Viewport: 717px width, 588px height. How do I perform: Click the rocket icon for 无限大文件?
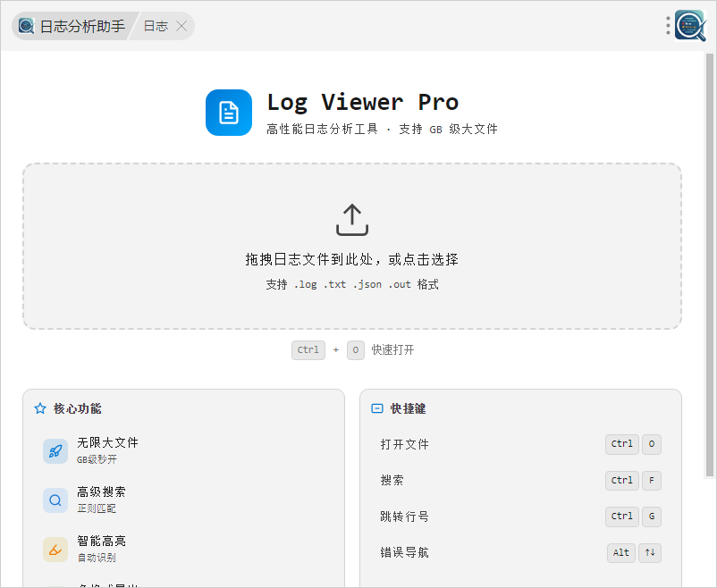[x=55, y=451]
